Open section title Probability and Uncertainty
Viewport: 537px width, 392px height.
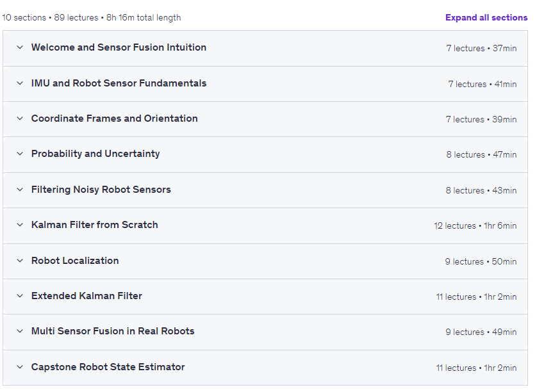tap(95, 154)
